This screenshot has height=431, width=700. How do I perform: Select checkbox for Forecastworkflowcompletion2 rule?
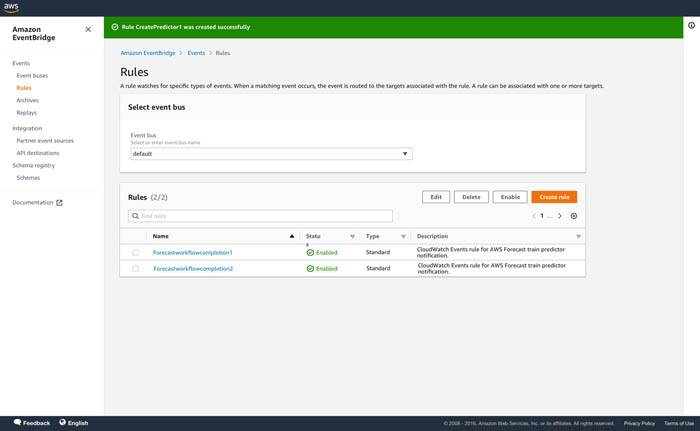pyautogui.click(x=135, y=269)
